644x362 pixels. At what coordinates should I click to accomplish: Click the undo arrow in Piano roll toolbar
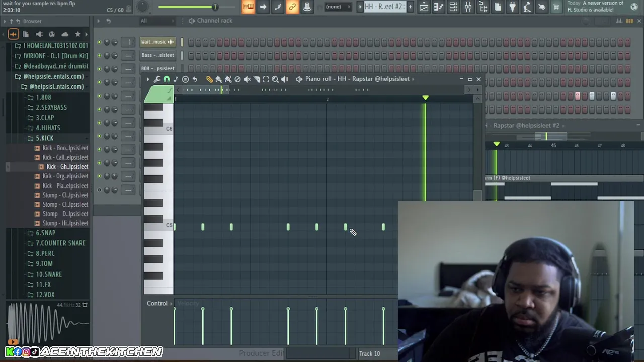point(195,79)
